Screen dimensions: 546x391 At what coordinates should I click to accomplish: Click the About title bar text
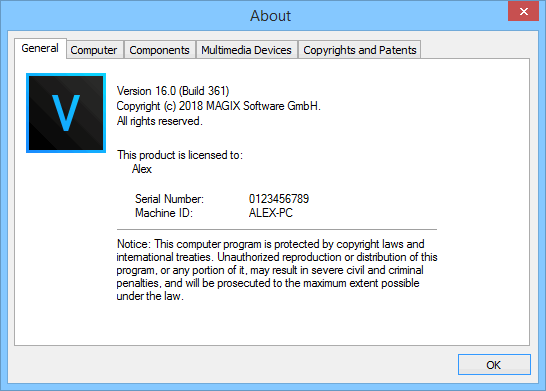click(270, 16)
